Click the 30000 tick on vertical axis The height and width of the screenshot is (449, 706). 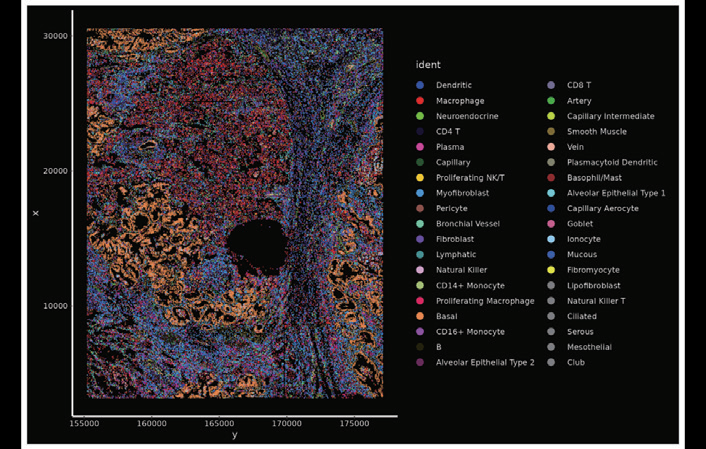(53, 36)
